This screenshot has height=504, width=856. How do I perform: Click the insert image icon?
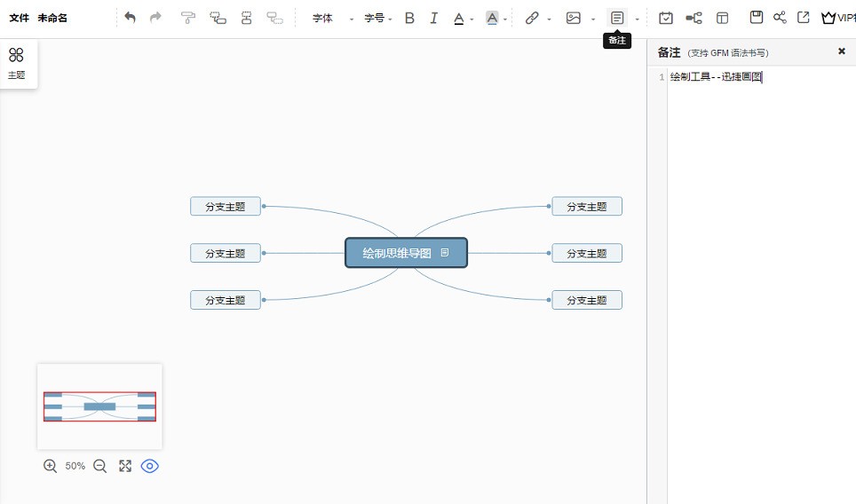tap(574, 18)
